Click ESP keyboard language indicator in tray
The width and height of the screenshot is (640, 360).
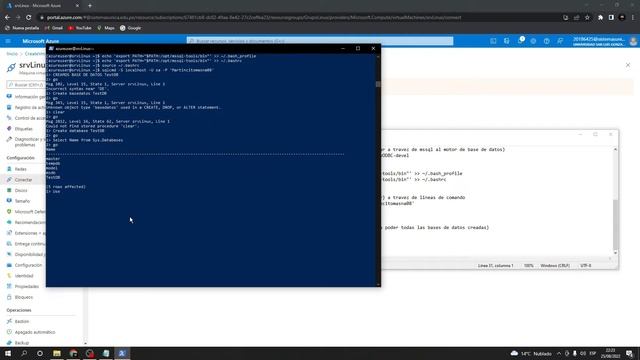coord(593,353)
